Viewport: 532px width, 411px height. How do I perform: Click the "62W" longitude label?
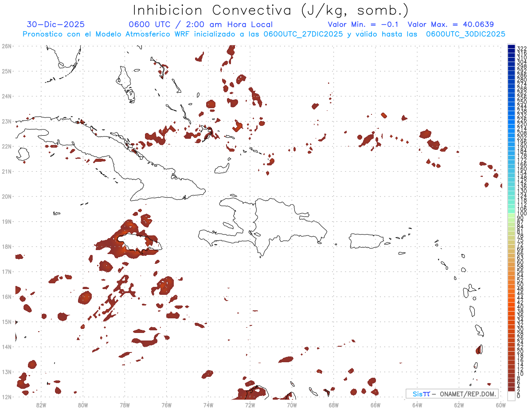click(459, 404)
